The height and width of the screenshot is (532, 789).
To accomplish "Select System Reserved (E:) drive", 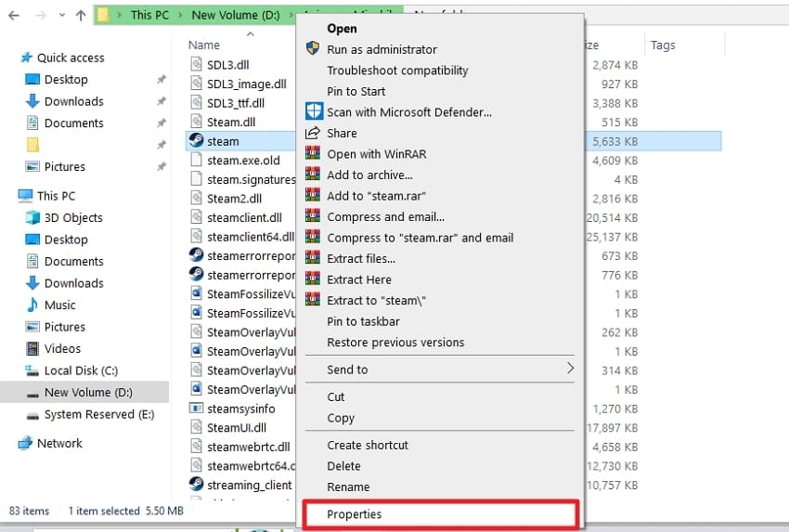I will tap(99, 414).
